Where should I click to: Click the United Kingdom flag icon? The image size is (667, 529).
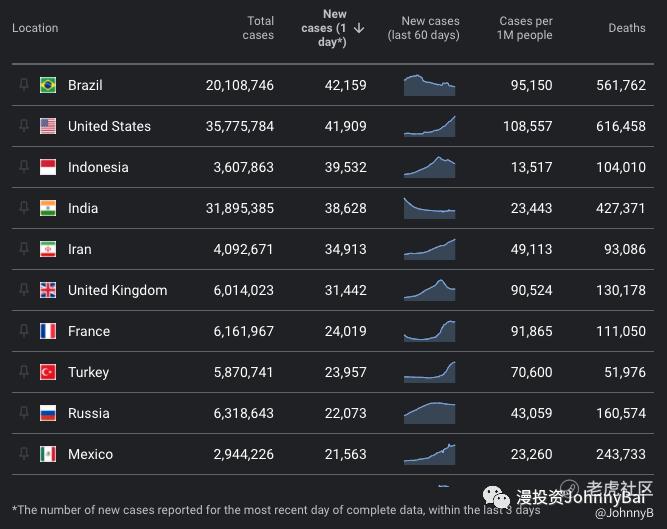pos(48,290)
